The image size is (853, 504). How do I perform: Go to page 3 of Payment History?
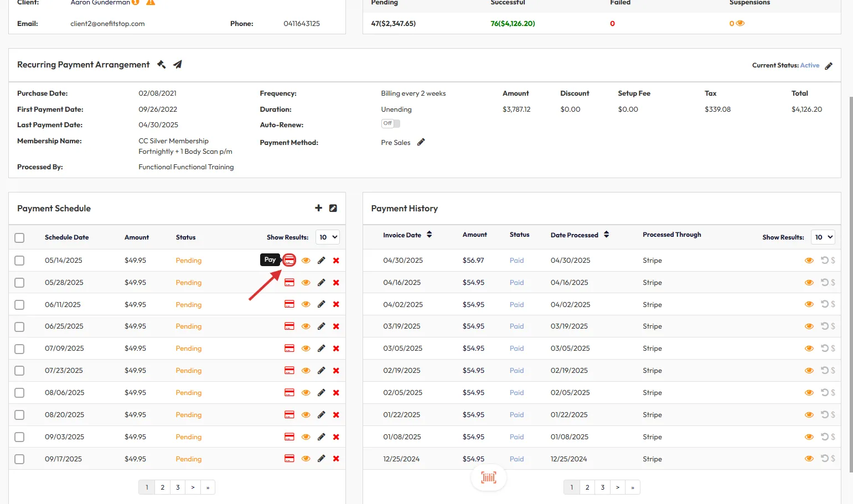coord(602,487)
